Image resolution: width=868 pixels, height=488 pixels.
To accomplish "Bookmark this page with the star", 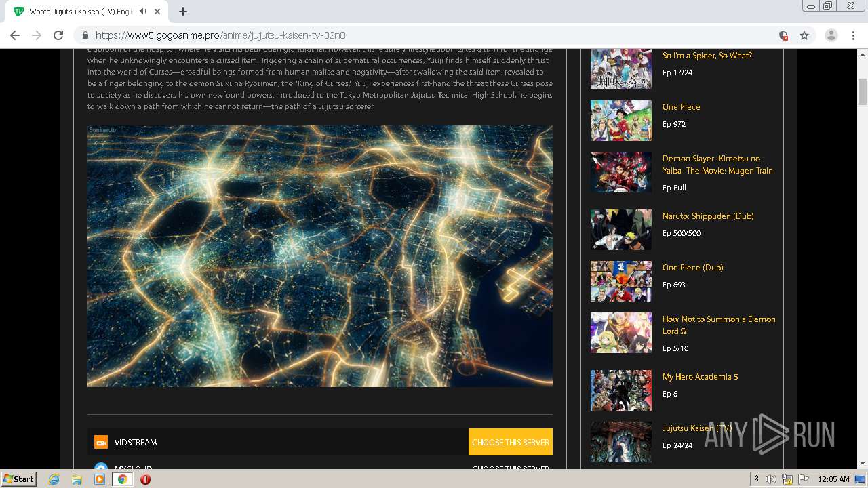I will 804,35.
